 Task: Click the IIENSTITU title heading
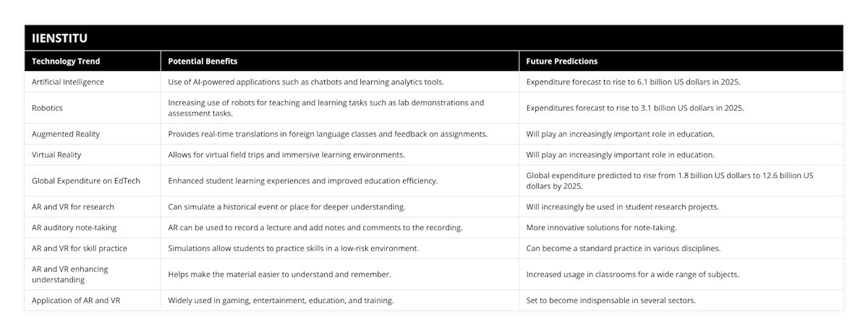click(61, 38)
